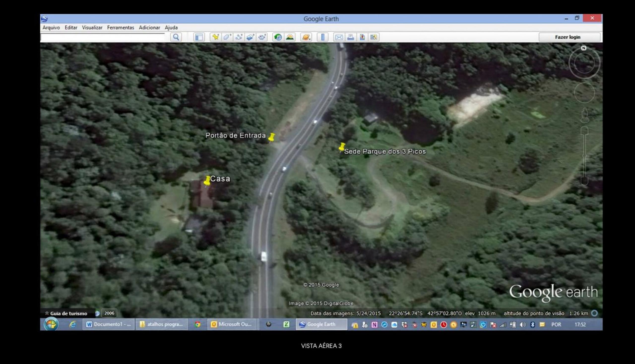Expand the Guia de turismo panel
The image size is (635, 364).
tap(66, 313)
